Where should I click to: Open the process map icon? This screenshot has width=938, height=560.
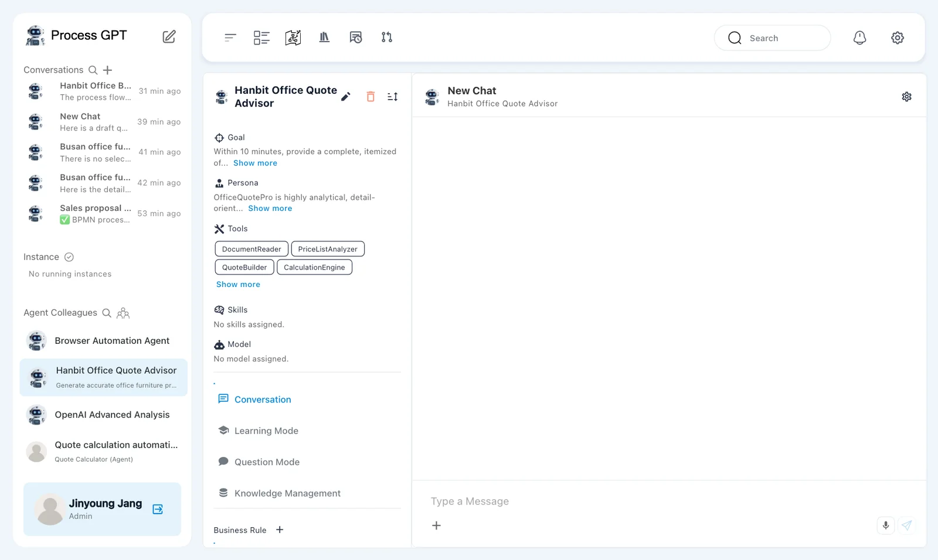pyautogui.click(x=293, y=37)
